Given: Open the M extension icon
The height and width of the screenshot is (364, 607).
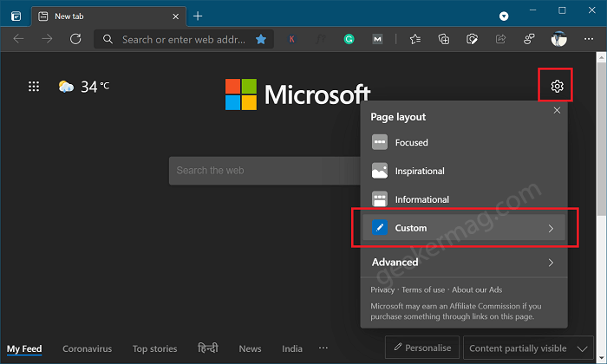Looking at the screenshot, I should click(377, 39).
